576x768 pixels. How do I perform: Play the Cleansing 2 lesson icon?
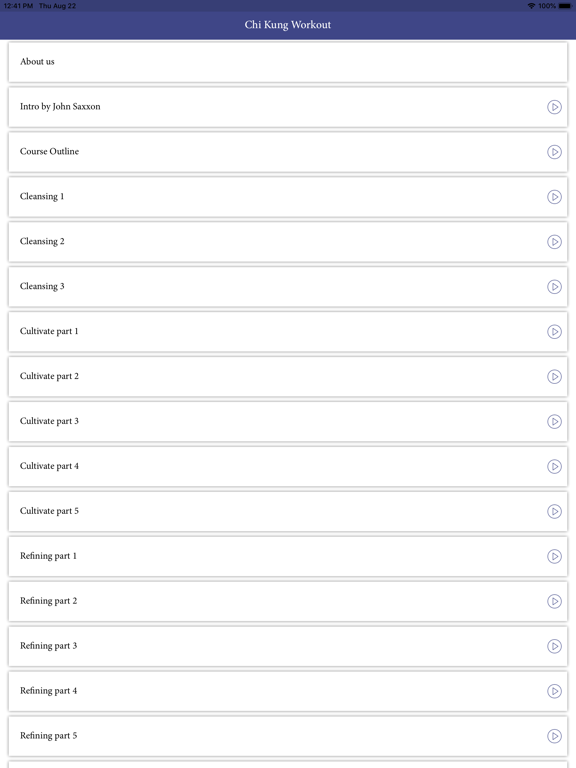pos(554,241)
